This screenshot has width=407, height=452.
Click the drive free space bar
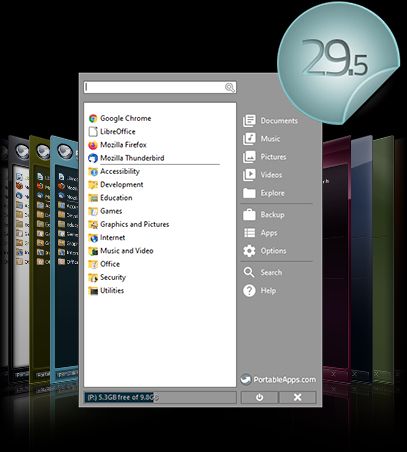(160, 397)
